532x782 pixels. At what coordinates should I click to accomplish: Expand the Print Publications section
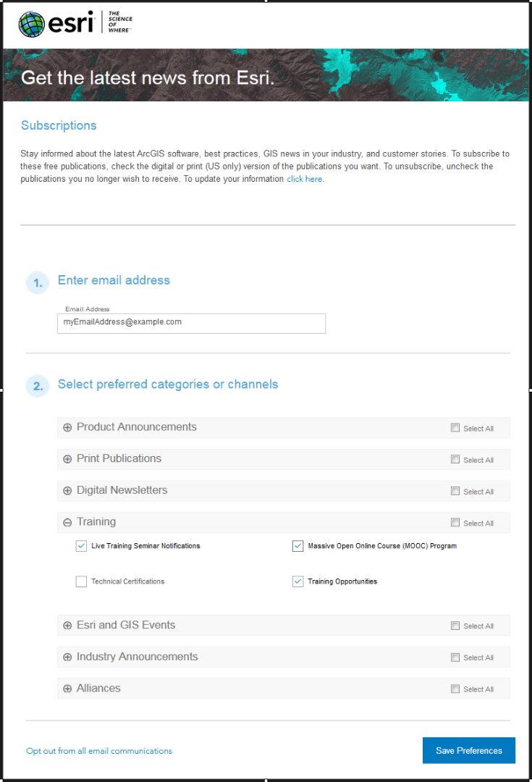pos(67,459)
